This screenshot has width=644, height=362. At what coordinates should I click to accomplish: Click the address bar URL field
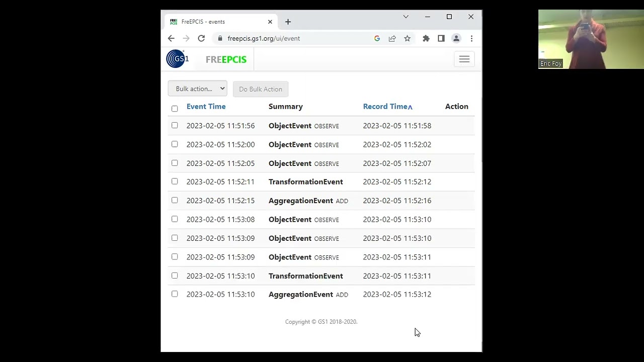point(297,38)
